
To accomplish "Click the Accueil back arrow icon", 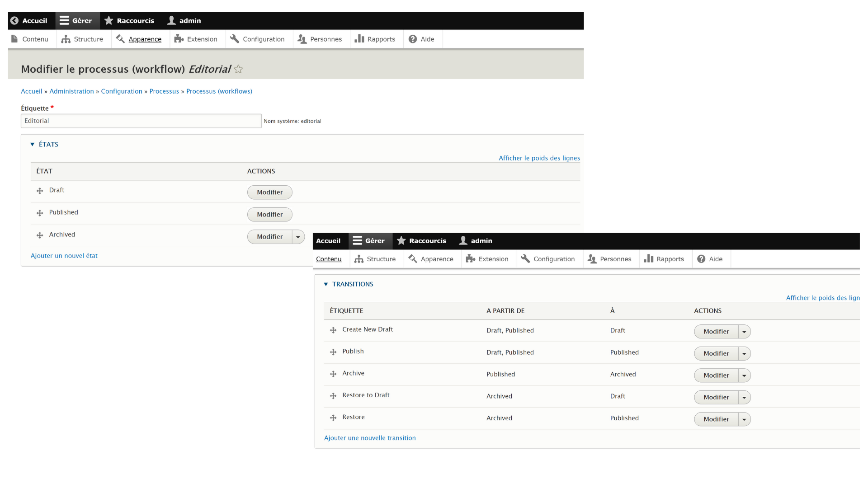I will point(15,20).
